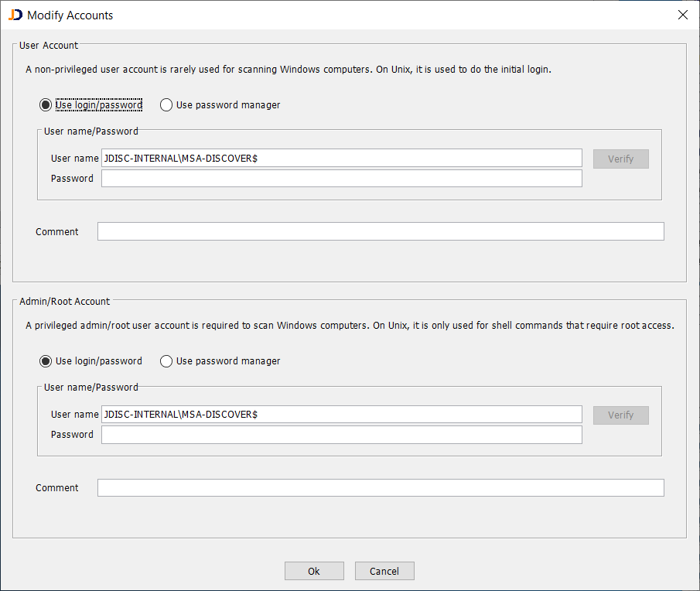Click the User Account comment field
Image resolution: width=700 pixels, height=591 pixels.
pos(380,231)
